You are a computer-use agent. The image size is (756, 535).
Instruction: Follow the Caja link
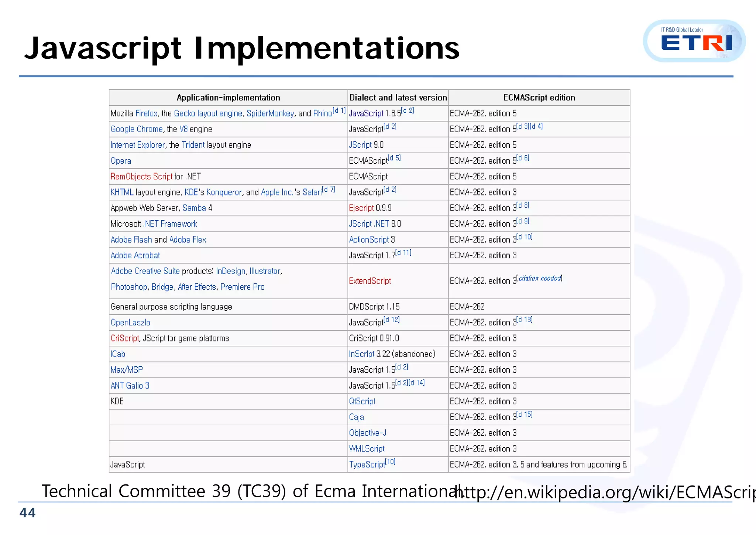357,417
